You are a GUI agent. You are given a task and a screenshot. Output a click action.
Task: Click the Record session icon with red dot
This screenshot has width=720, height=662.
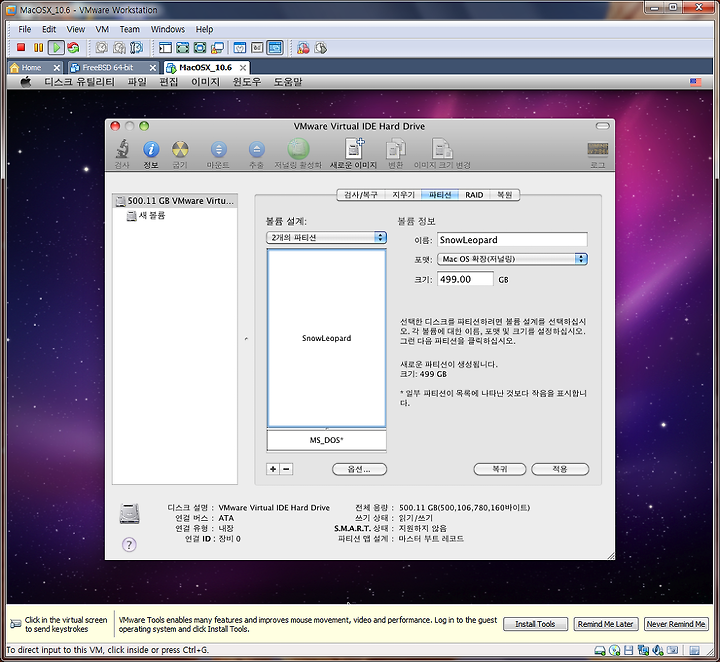[303, 48]
